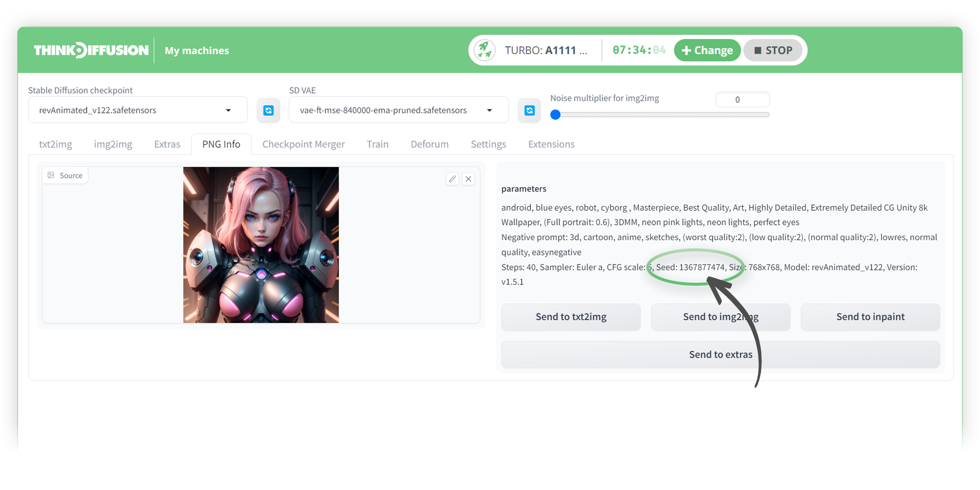Open the Settings tab
This screenshot has height=490, width=980.
[488, 144]
